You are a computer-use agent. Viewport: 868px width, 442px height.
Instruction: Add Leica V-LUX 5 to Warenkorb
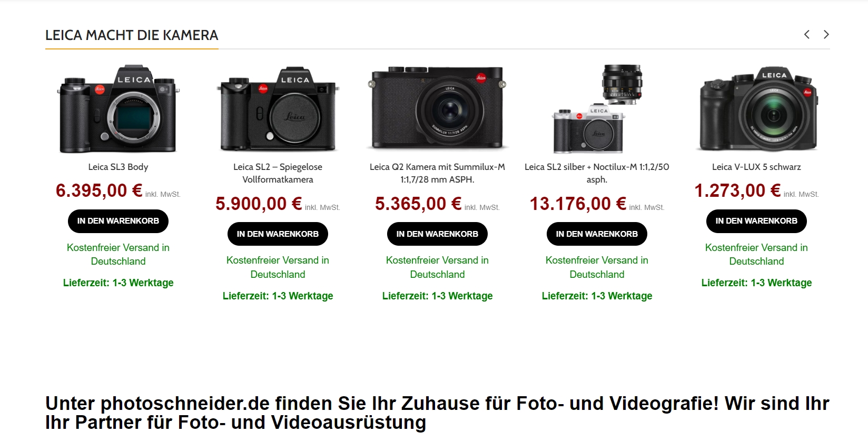click(756, 221)
